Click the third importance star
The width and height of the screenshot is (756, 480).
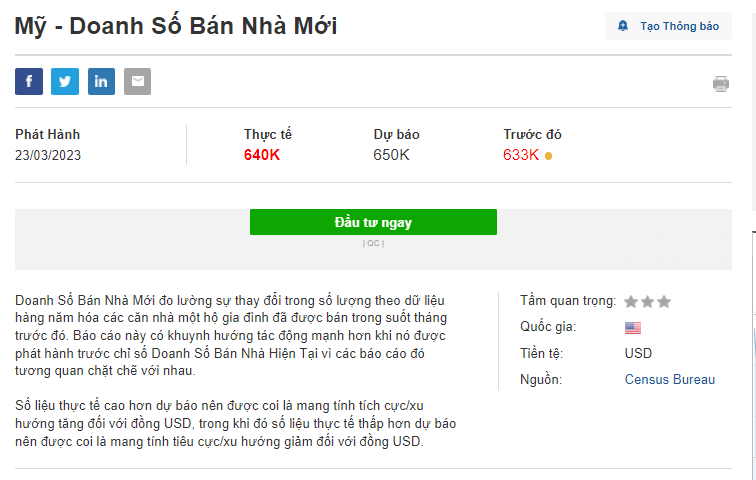click(x=664, y=301)
